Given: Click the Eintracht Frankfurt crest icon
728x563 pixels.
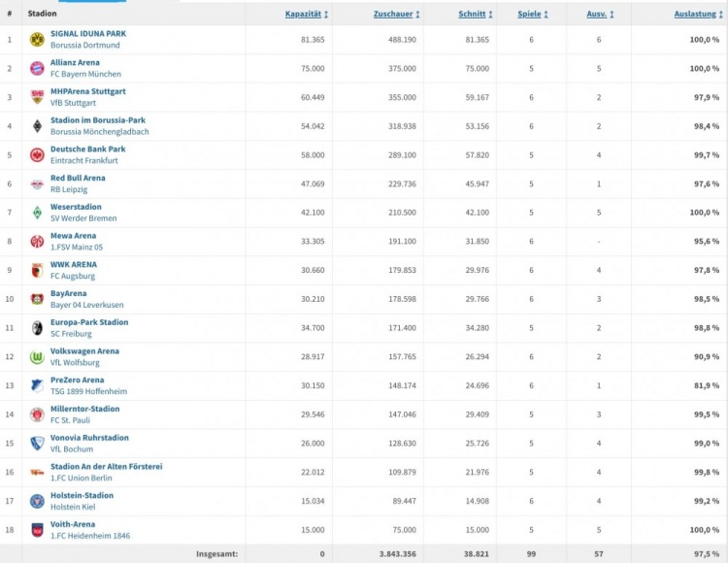Looking at the screenshot, I should [x=37, y=155].
